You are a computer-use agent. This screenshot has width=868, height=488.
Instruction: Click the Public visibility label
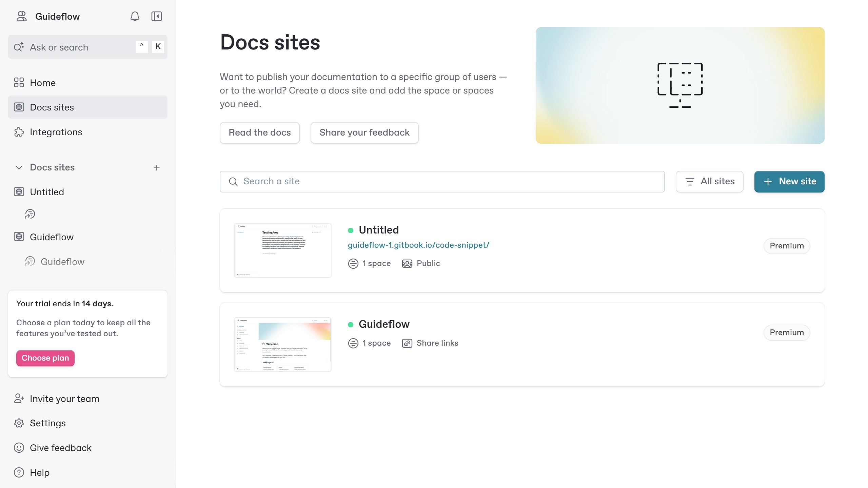coord(428,263)
